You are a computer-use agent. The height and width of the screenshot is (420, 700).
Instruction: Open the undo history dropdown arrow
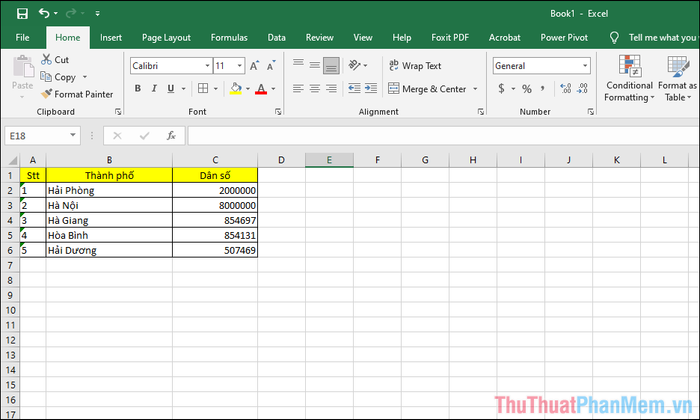[x=56, y=13]
